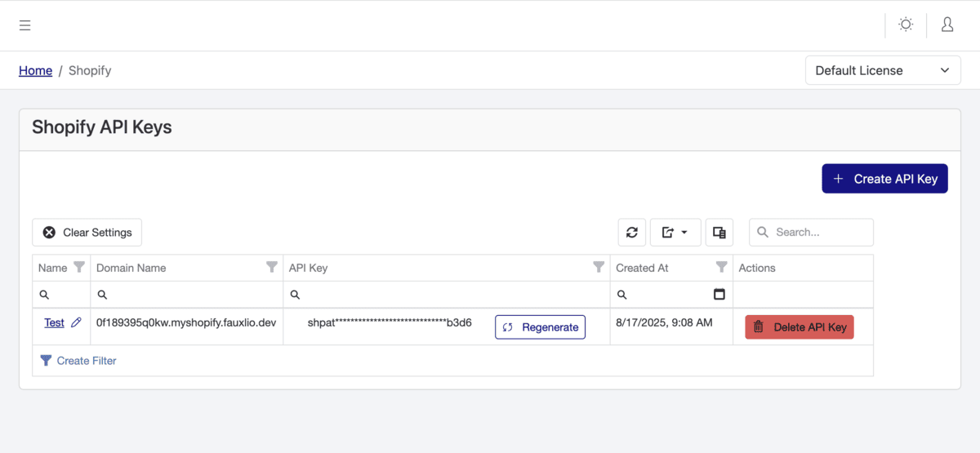
Task: Click the Created At filter search icon
Action: tap(621, 295)
